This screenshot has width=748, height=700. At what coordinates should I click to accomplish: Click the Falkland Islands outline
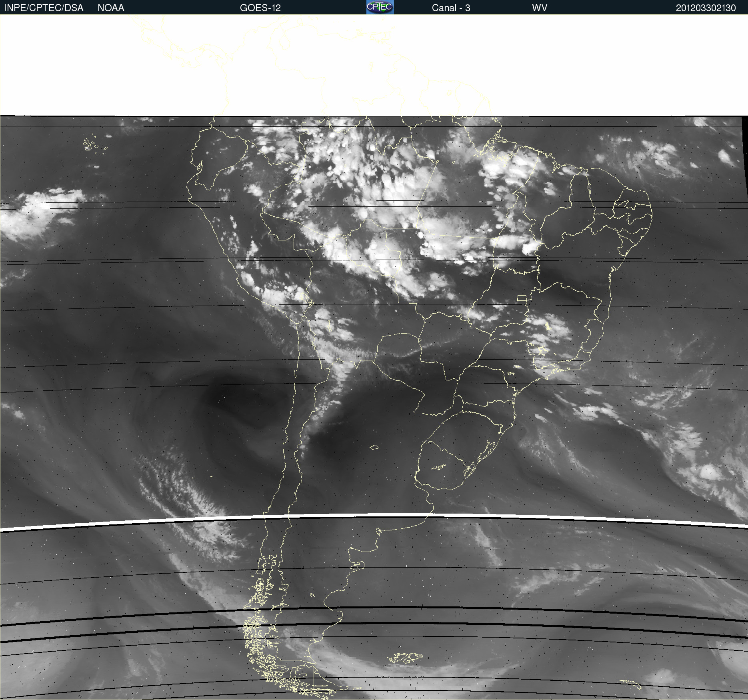click(405, 657)
